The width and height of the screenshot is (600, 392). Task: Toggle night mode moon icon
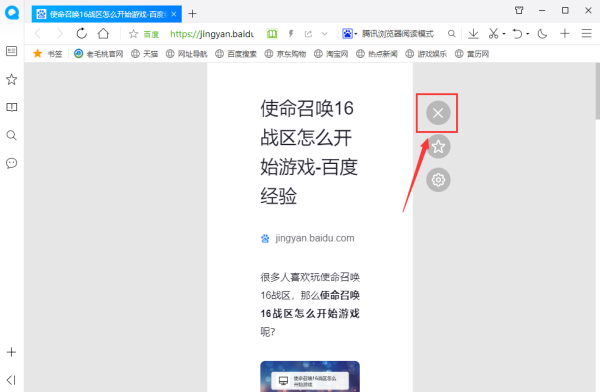(542, 34)
